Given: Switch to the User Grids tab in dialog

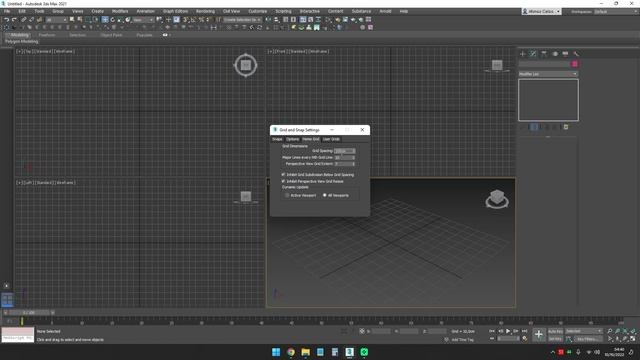Looking at the screenshot, I should 331,139.
